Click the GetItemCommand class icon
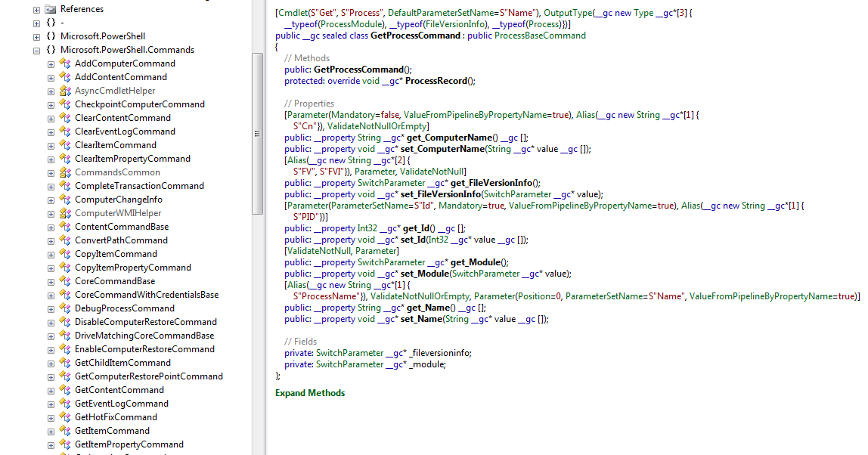 [x=65, y=431]
